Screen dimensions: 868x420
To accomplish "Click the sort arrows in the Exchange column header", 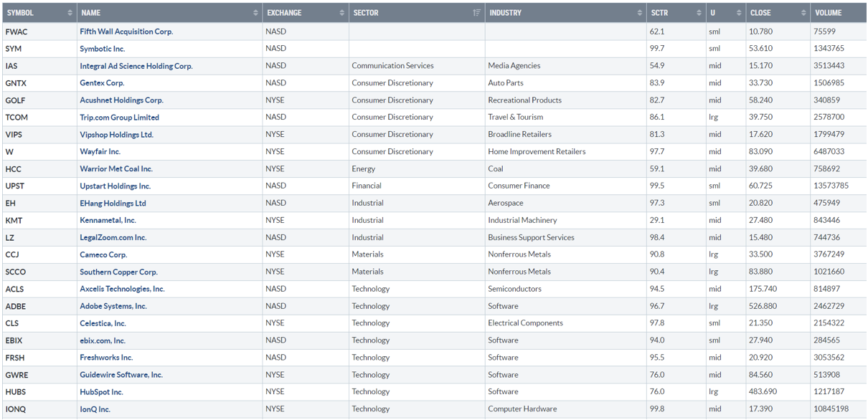I will point(341,13).
